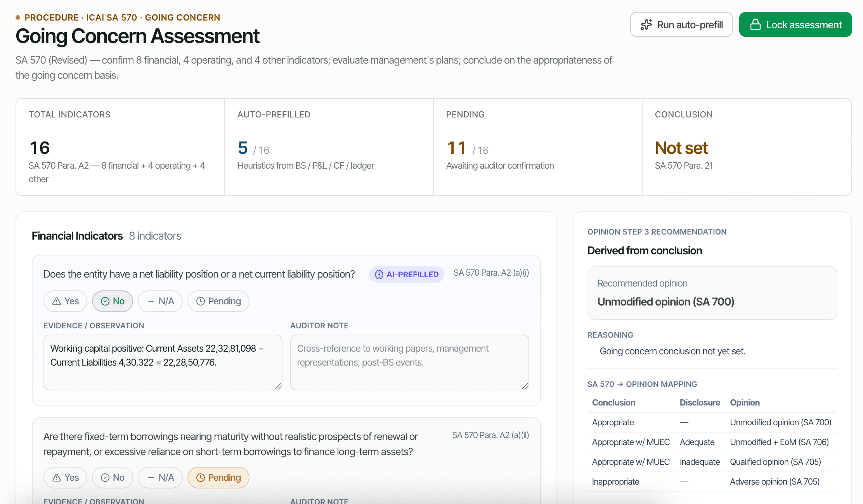Click the brain icon in AI-PREFILLED badge
Image resolution: width=863 pixels, height=504 pixels.
point(379,274)
